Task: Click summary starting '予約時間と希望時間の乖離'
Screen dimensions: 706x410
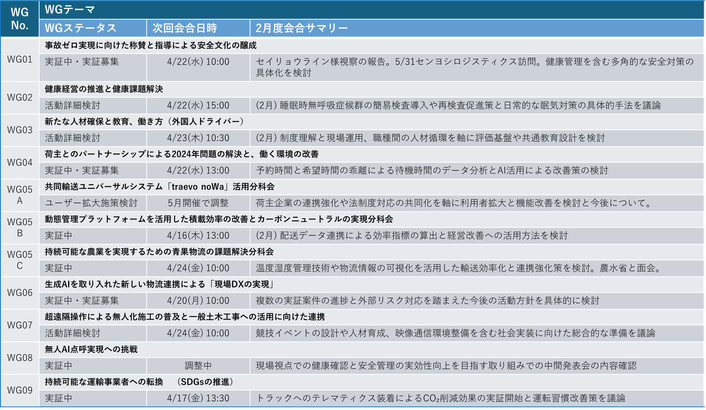Action: (x=432, y=171)
